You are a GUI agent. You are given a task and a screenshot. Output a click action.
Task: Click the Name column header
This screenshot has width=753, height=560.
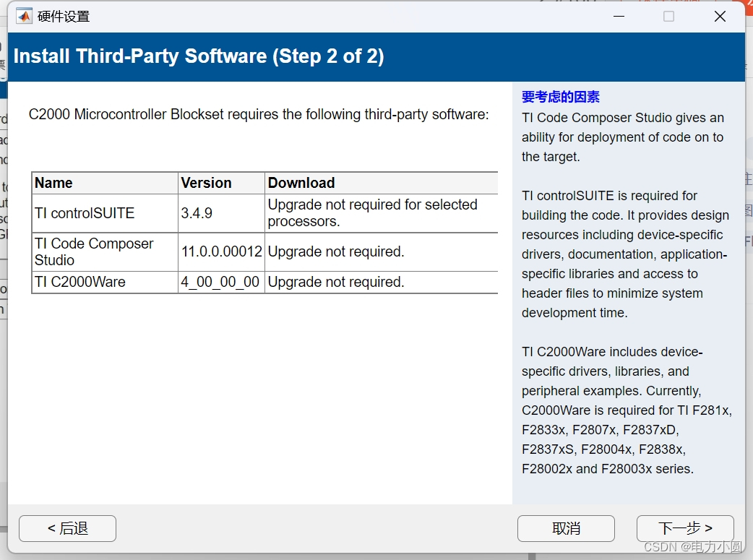(106, 183)
